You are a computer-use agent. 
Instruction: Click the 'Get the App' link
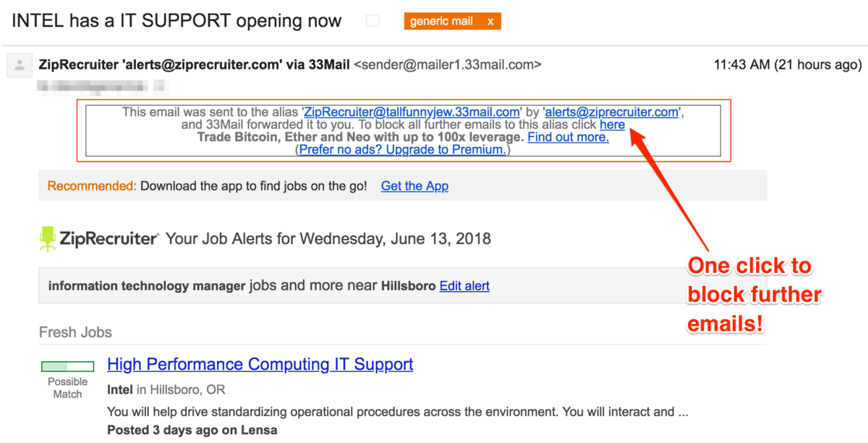coord(414,186)
